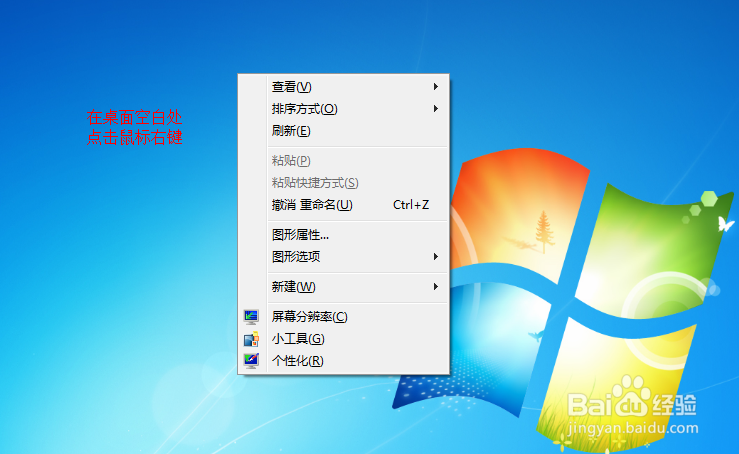
Task: Open the 图形选项 menu entry
Action: tap(343, 257)
